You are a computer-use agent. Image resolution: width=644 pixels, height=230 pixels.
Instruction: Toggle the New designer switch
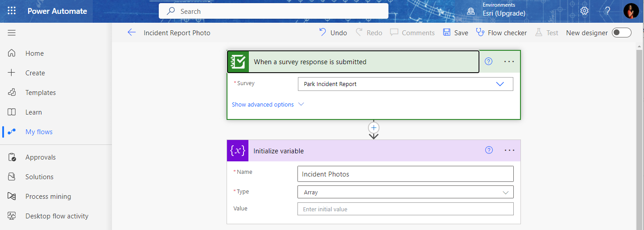[622, 33]
